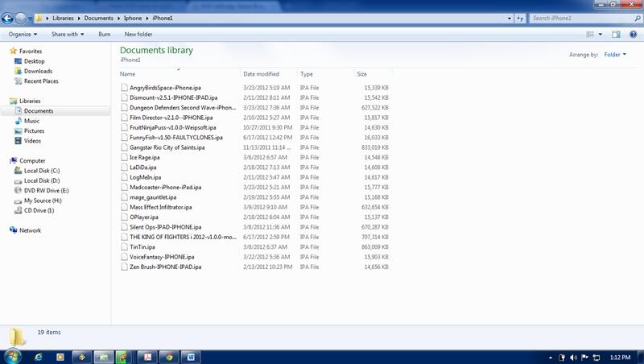
Task: Click the Documents breadcrumb
Action: (x=98, y=18)
